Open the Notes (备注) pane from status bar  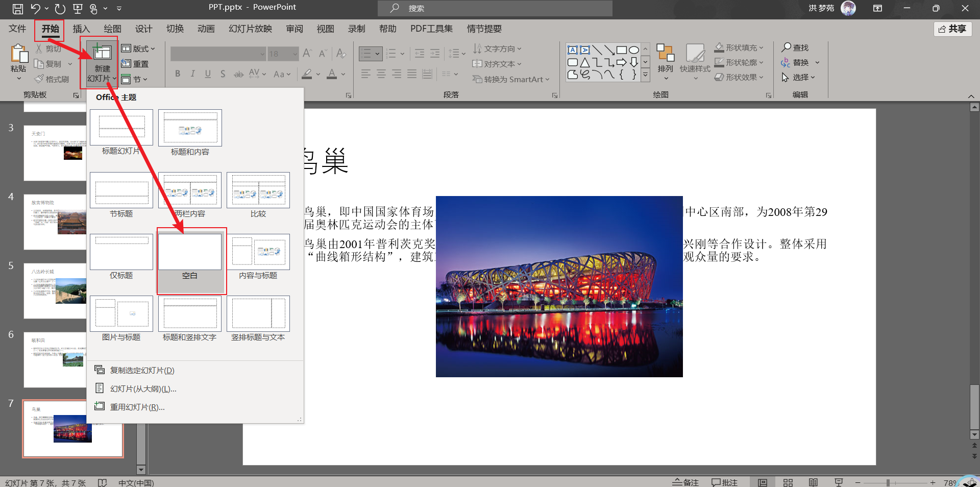click(685, 482)
